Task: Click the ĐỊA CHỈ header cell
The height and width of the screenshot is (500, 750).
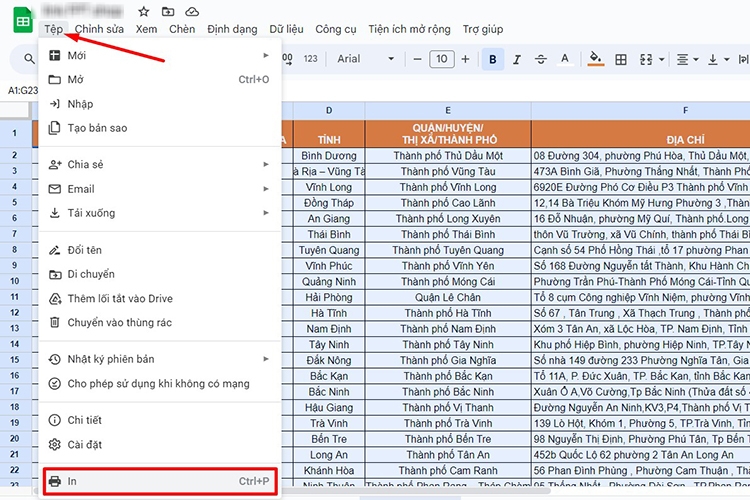Action: pyautogui.click(x=640, y=134)
